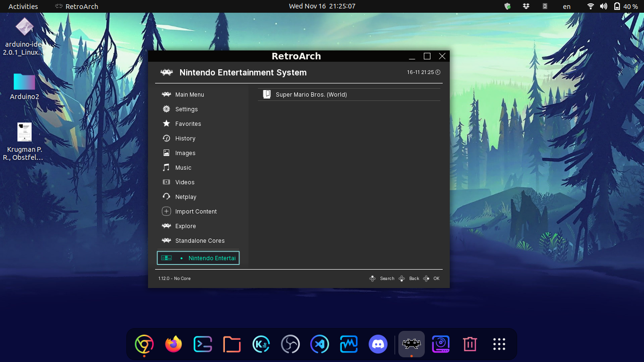Click the Music note icon
The width and height of the screenshot is (644, 362).
click(x=166, y=168)
